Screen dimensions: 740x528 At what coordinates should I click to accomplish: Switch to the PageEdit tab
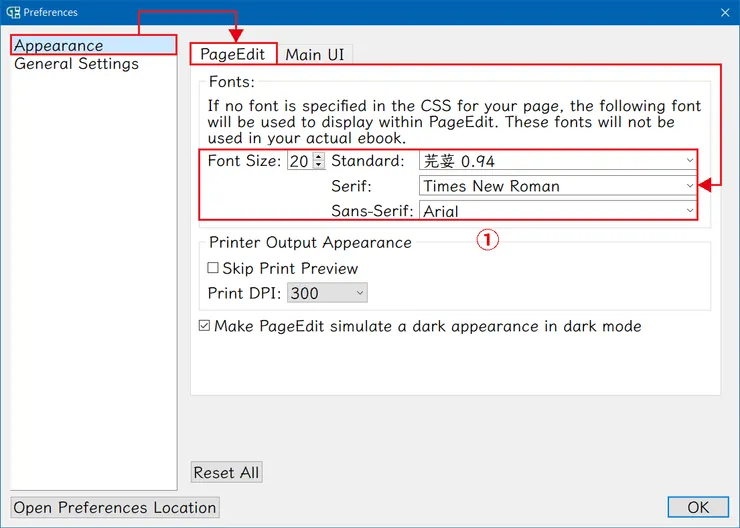tap(232, 54)
